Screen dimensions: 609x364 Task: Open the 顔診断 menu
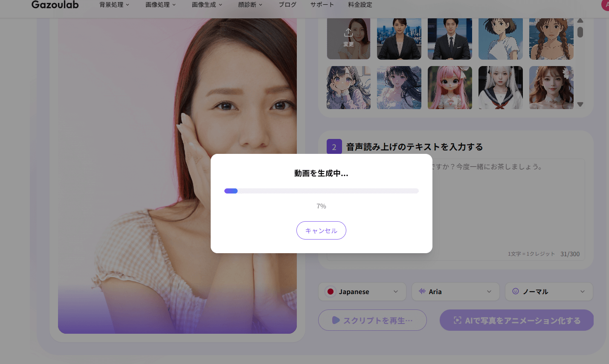[x=250, y=5]
